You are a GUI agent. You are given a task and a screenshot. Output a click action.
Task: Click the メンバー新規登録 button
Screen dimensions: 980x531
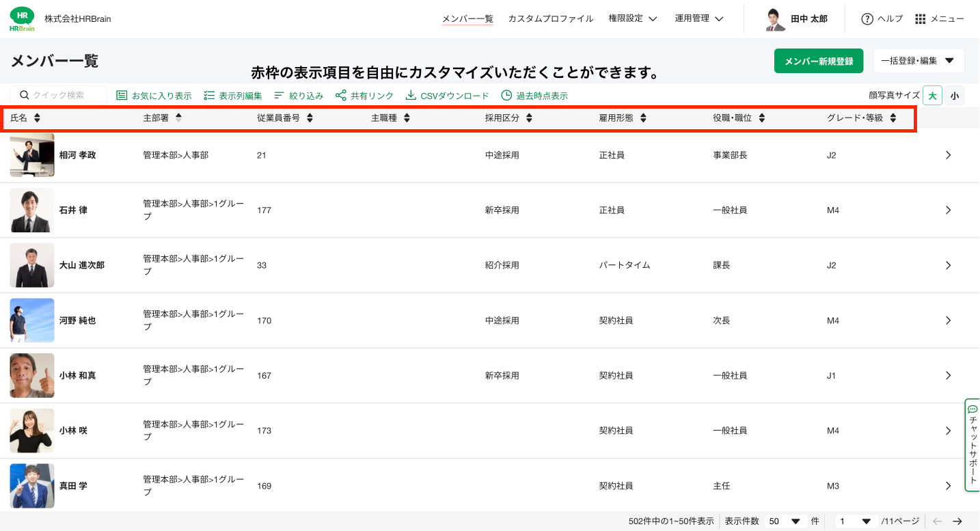point(819,61)
